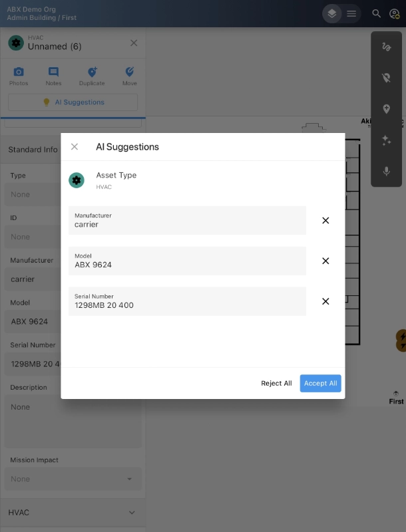Image resolution: width=406 pixels, height=532 pixels.
Task: Click the search magnifier icon
Action: click(x=377, y=13)
